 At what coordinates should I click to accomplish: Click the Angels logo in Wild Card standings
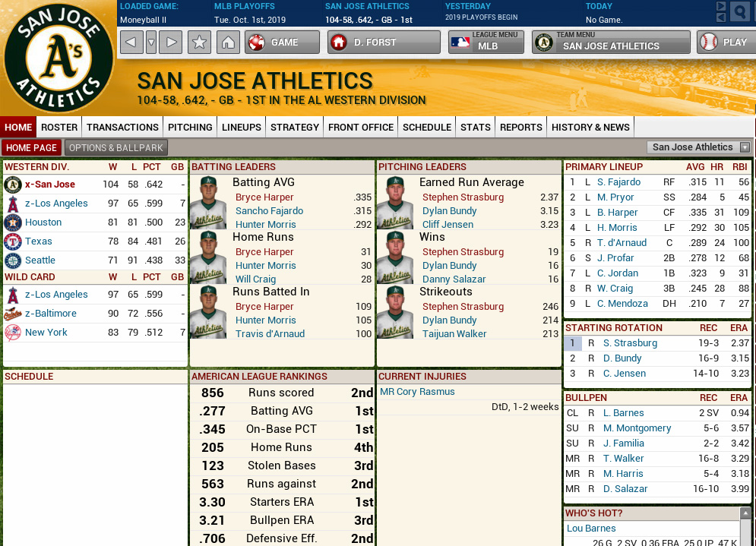point(13,295)
